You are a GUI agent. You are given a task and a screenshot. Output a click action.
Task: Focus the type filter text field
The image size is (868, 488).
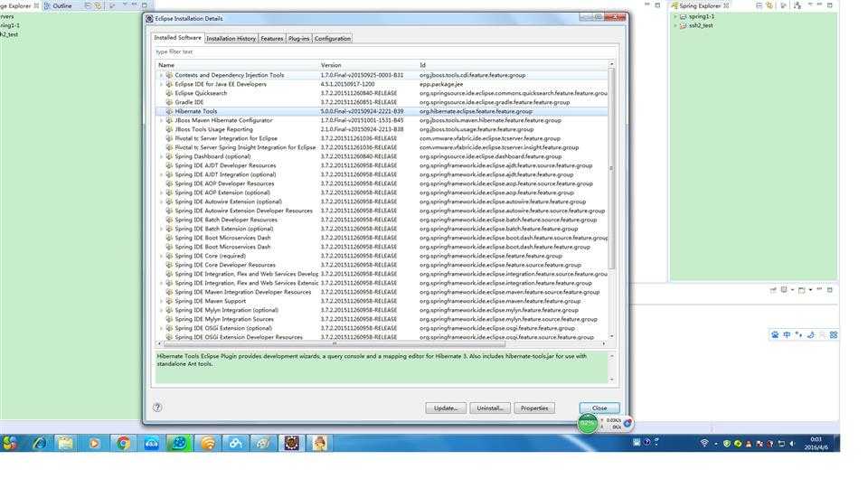[385, 52]
